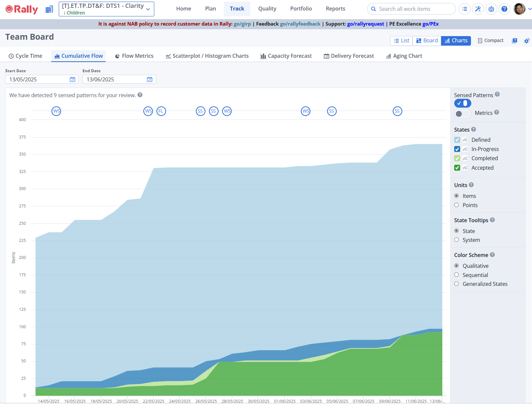The width and height of the screenshot is (532, 404).
Task: Open the Track menu
Action: [237, 9]
